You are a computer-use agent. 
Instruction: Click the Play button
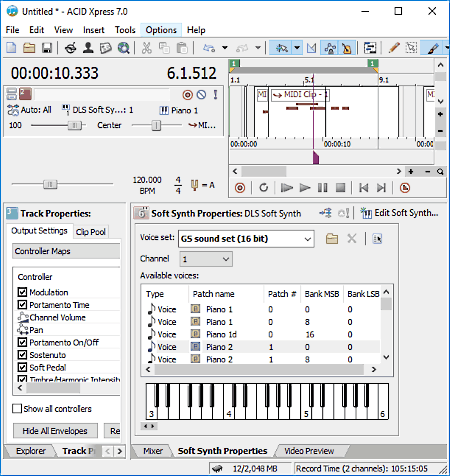tap(305, 188)
